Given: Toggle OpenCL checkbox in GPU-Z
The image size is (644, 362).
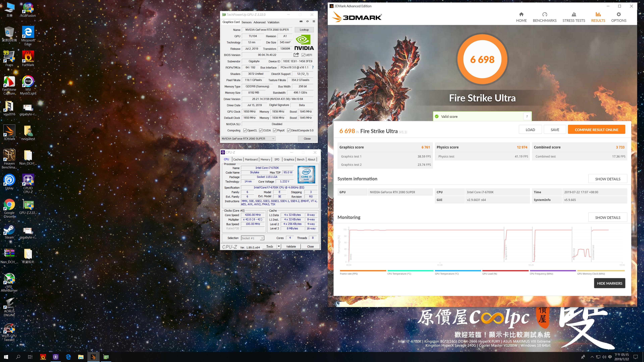Looking at the screenshot, I should (x=245, y=130).
